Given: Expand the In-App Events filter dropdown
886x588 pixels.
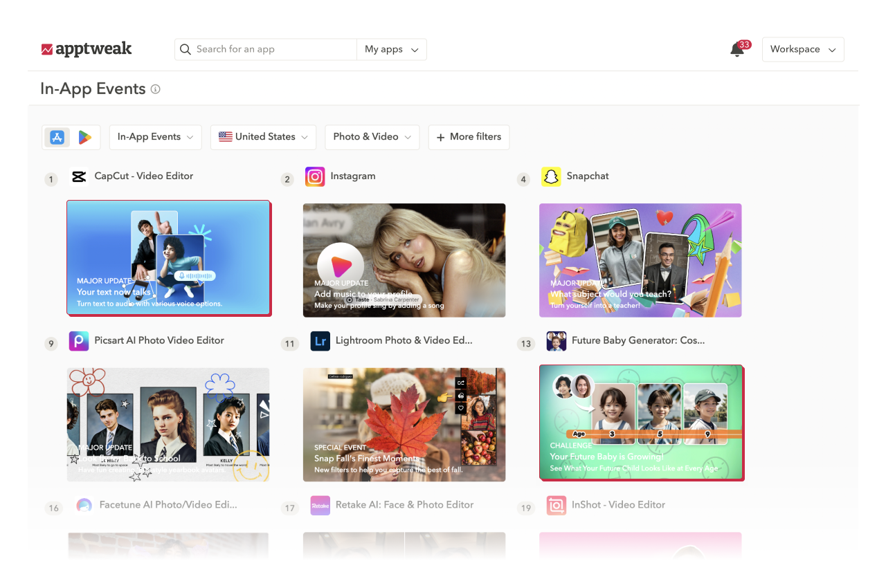Looking at the screenshot, I should [156, 137].
